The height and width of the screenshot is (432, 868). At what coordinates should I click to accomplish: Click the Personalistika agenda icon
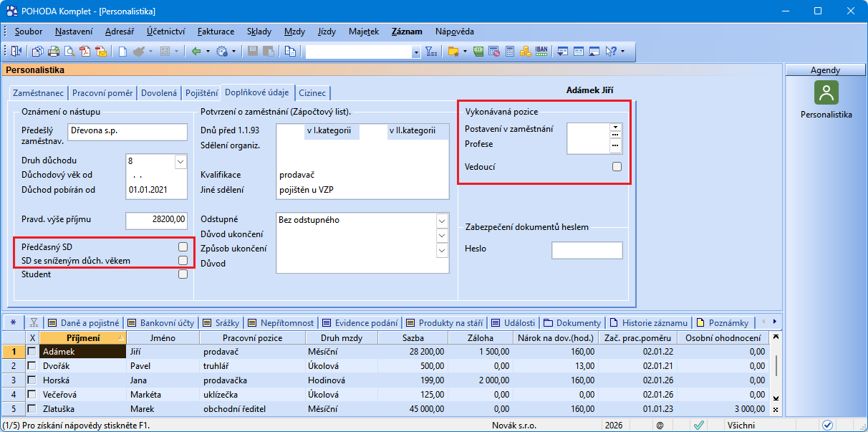click(x=826, y=92)
